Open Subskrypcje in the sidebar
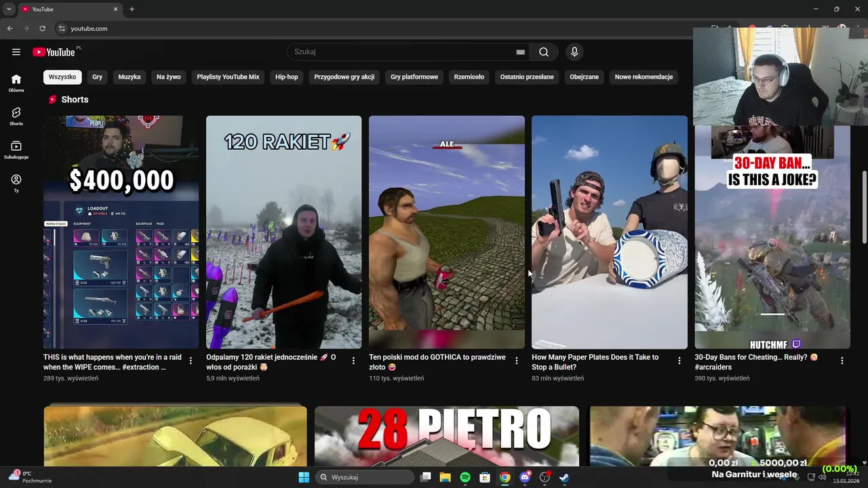868x488 pixels. click(x=16, y=150)
